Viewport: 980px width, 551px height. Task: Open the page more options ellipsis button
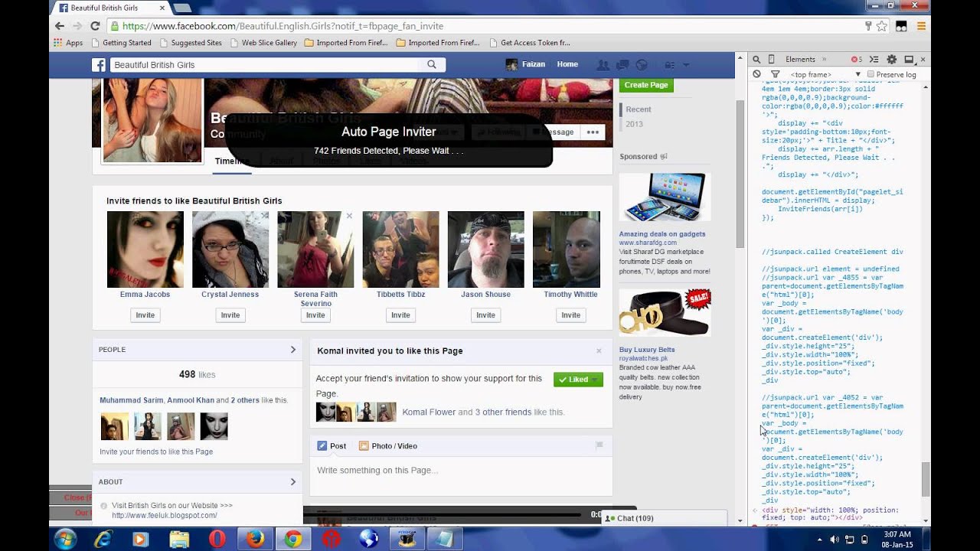[593, 132]
